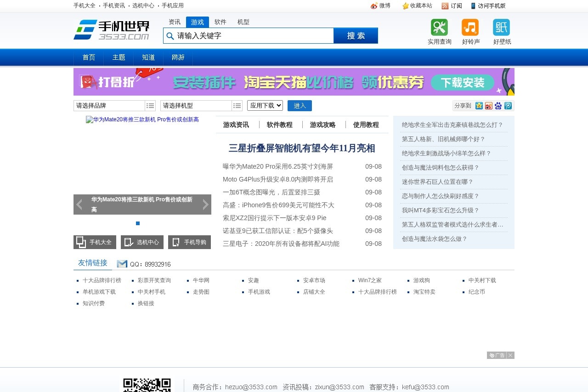
Task: Open the 中关村下载 friend link
Action: (x=482, y=280)
